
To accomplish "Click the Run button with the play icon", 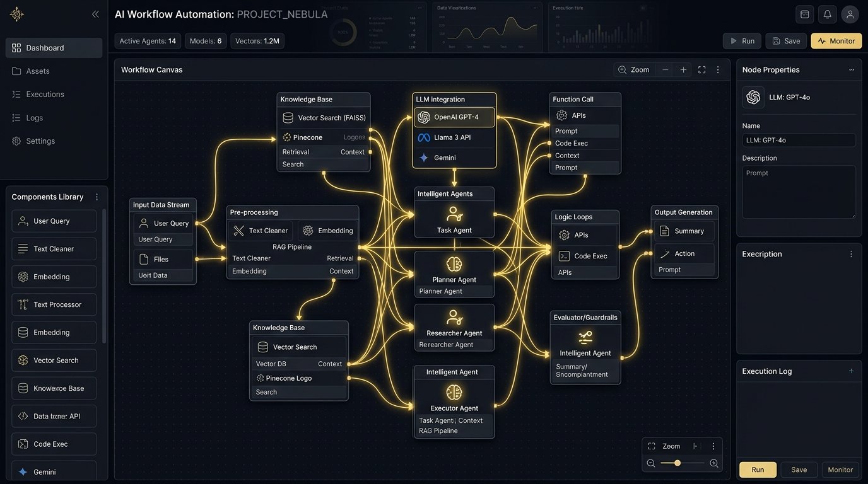I will [x=742, y=41].
